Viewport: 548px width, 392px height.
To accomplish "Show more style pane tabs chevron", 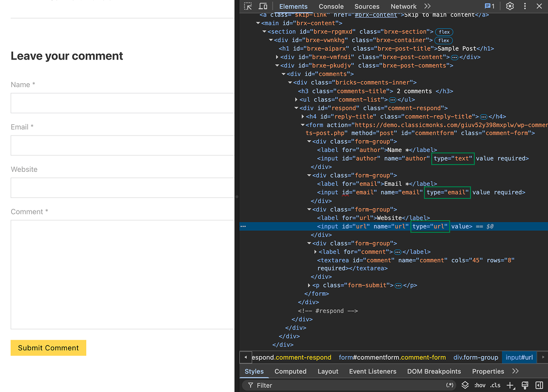I will [516, 371].
